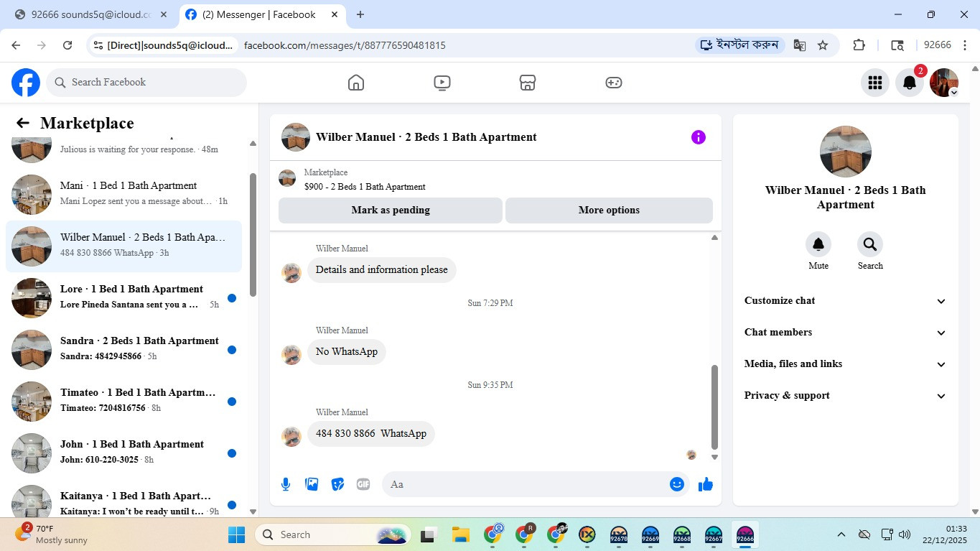Open the Facebook Home icon
980x551 pixels.
tap(356, 83)
